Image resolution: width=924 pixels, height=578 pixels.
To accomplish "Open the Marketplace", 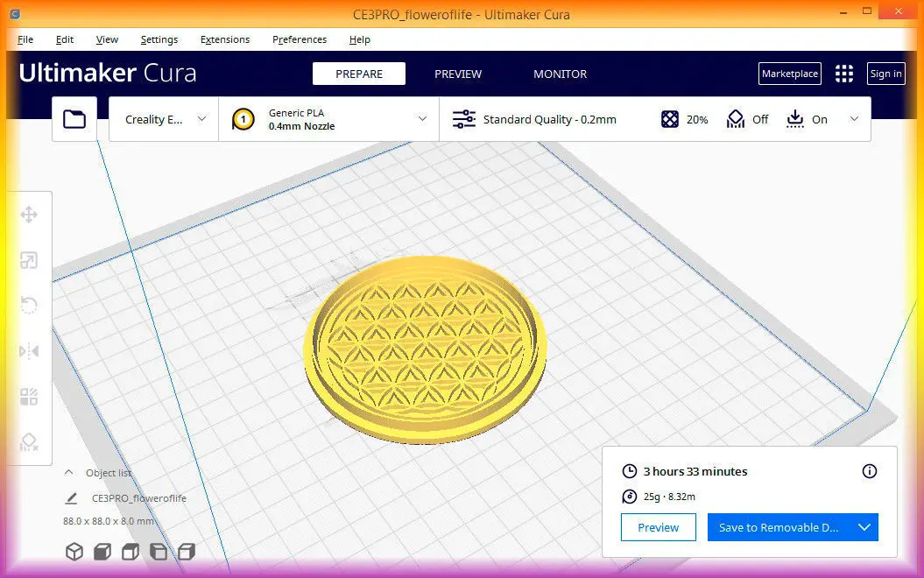I will pos(790,74).
